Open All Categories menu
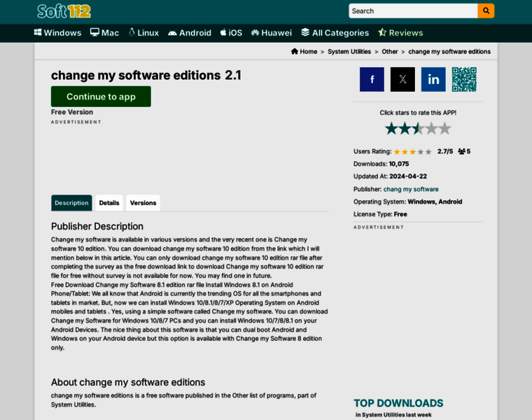The width and height of the screenshot is (532, 420). point(335,33)
